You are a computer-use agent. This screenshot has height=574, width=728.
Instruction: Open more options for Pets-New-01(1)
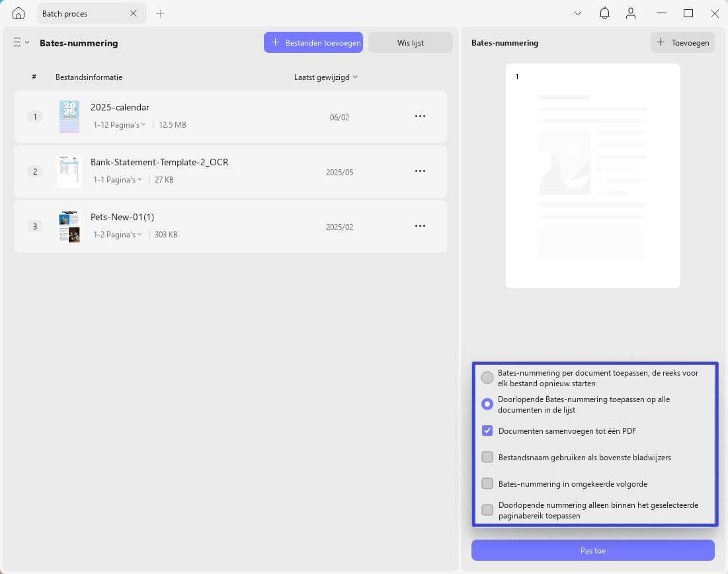coord(420,225)
